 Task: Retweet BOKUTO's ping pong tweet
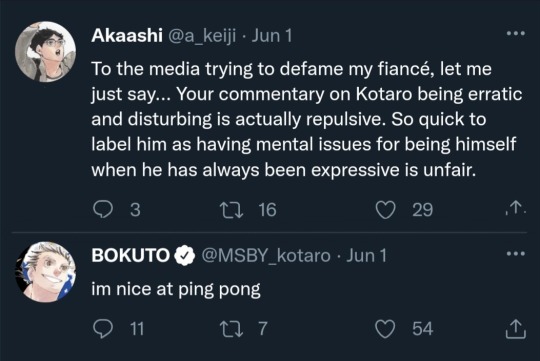click(232, 328)
